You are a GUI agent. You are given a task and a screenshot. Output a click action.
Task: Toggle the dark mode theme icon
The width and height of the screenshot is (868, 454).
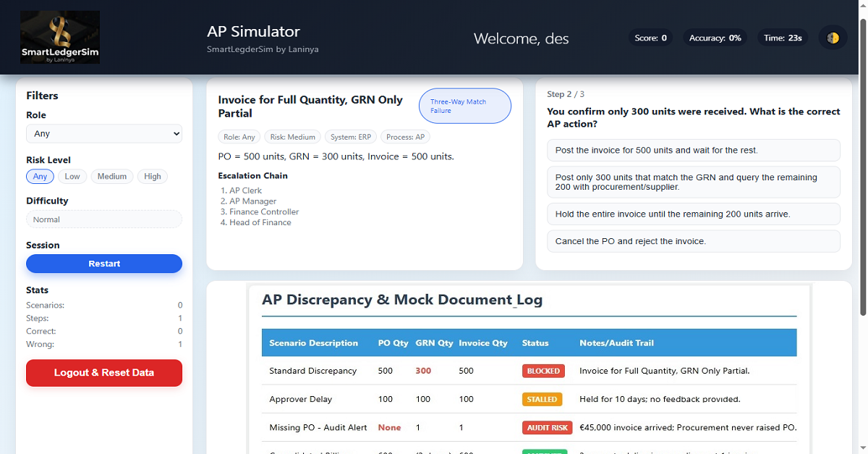point(833,38)
